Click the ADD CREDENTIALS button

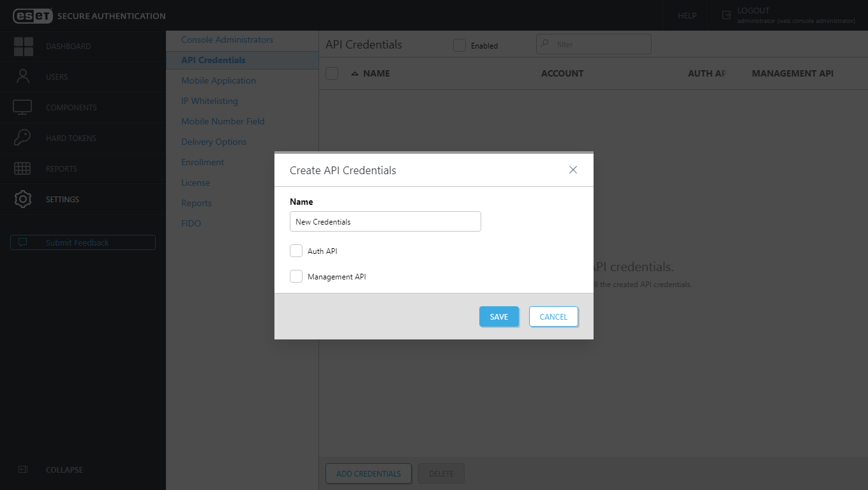(368, 473)
